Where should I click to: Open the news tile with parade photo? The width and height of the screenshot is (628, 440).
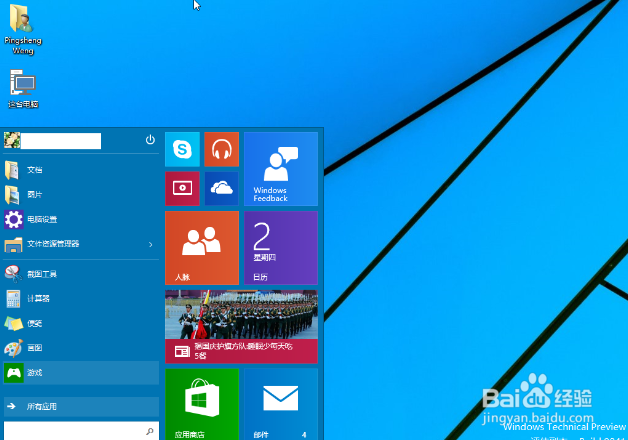(x=241, y=327)
